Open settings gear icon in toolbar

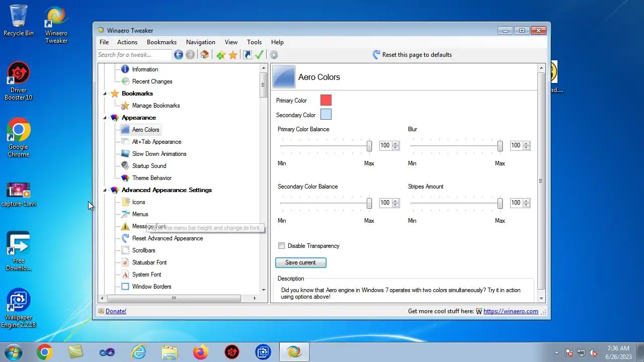(274, 55)
